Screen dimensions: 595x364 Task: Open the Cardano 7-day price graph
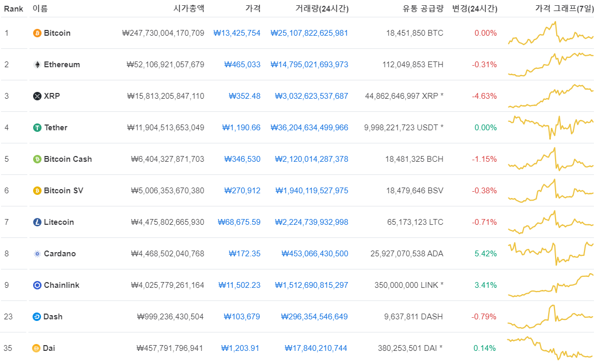[x=551, y=253]
